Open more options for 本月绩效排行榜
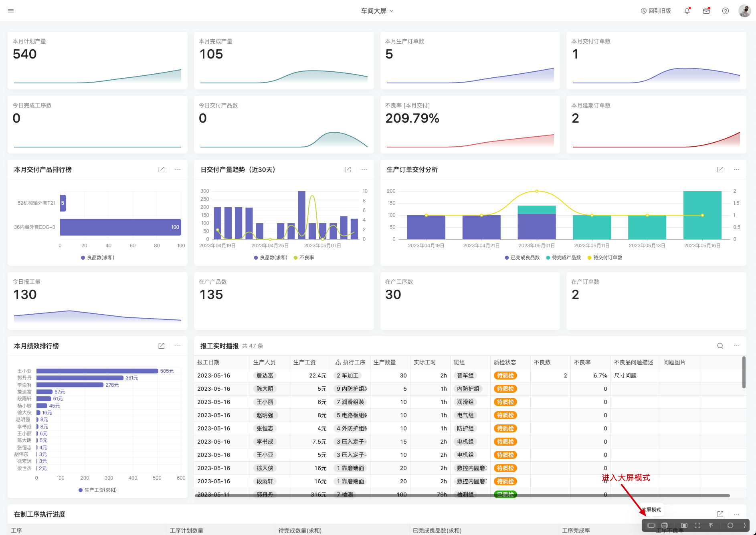 coord(178,346)
